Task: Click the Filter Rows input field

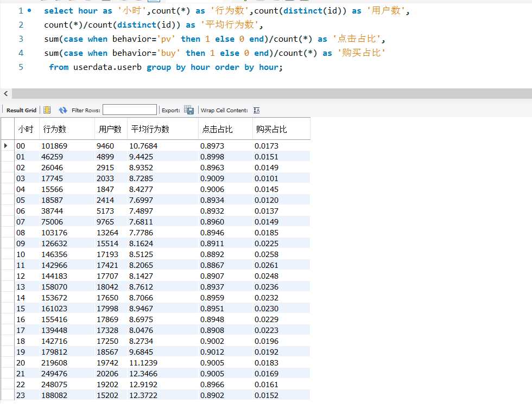Action: [130, 110]
